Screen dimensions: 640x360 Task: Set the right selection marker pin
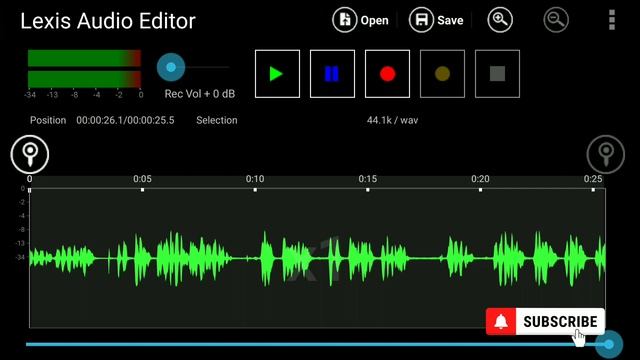[606, 154]
